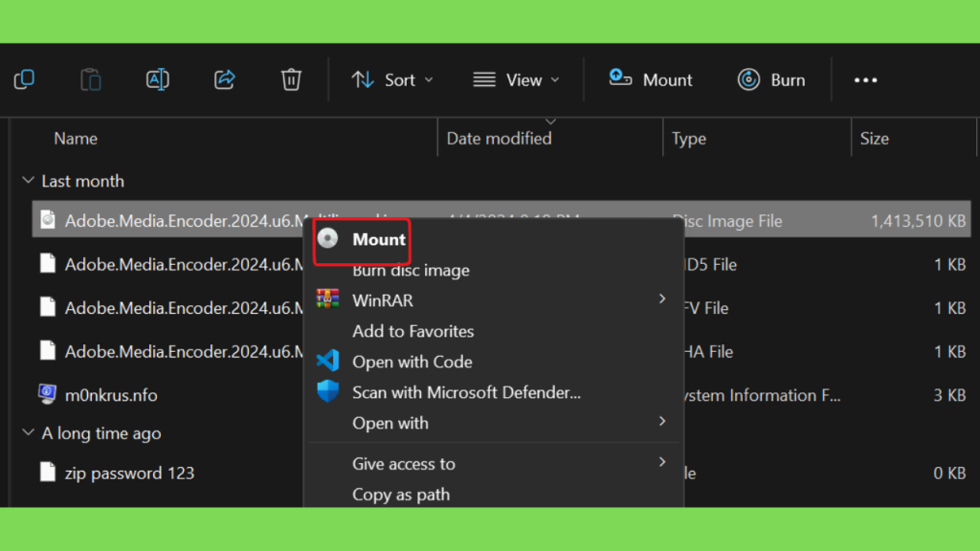Viewport: 980px width, 551px height.
Task: Click the disc icon beside Mount in the context menu
Action: coord(327,238)
